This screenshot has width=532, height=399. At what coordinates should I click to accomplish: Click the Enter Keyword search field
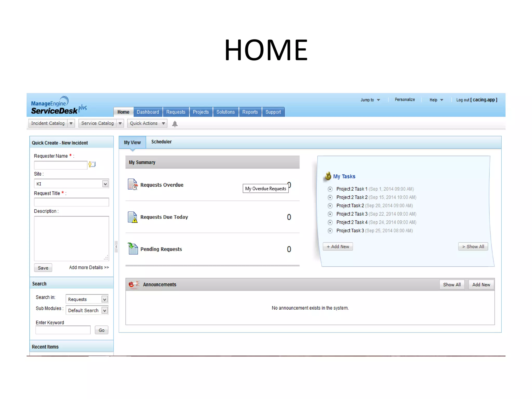63,330
